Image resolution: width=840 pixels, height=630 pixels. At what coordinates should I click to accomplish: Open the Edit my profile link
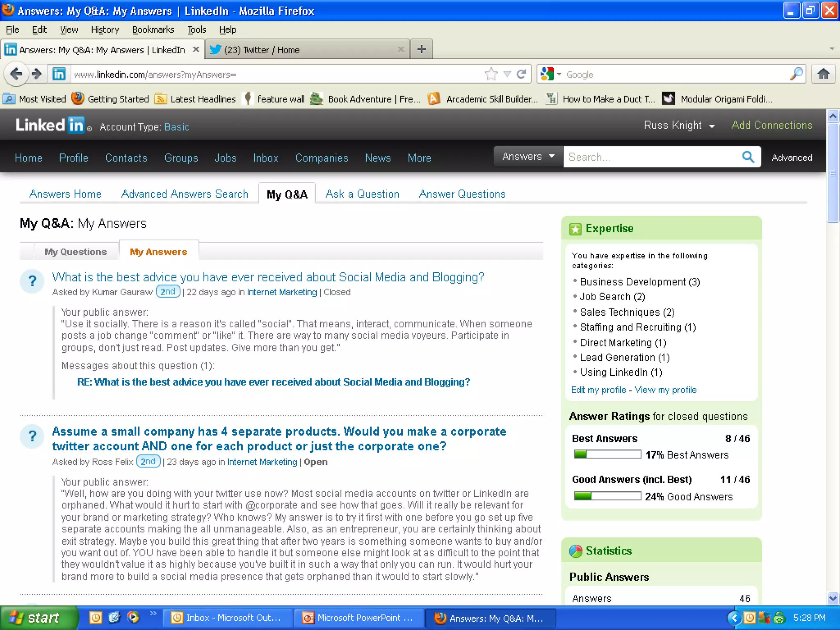coord(598,390)
